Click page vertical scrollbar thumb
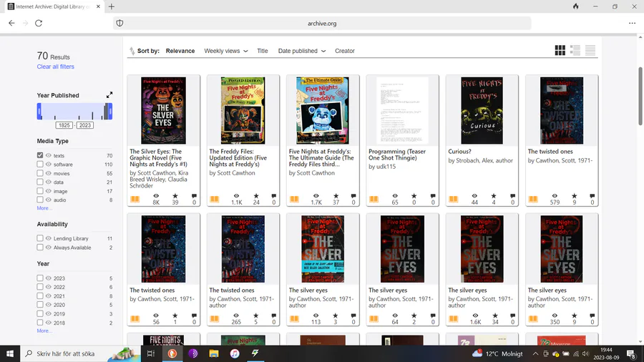The image size is (644, 362). [640, 96]
